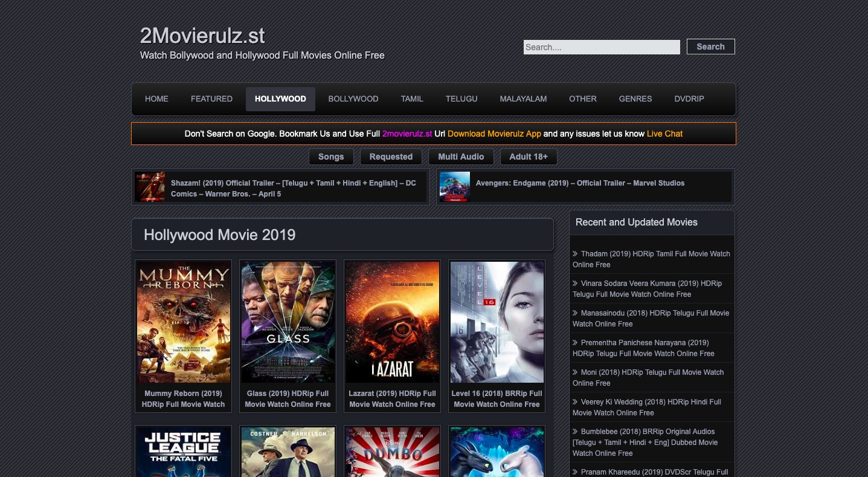
Task: Open the Avengers: Endgame trailer thumbnail
Action: (x=455, y=187)
